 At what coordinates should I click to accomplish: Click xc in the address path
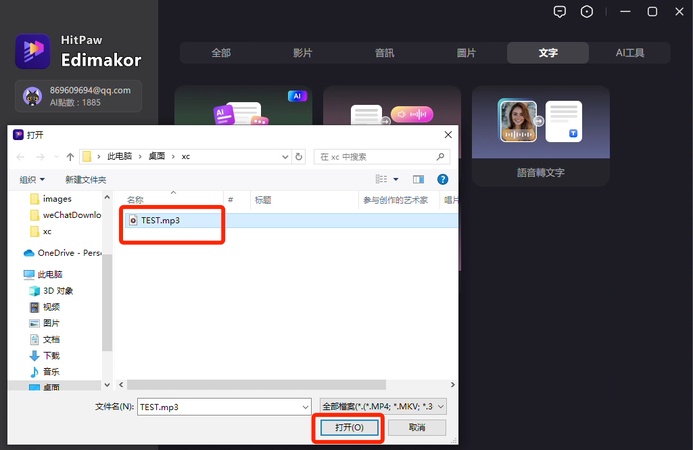point(186,156)
